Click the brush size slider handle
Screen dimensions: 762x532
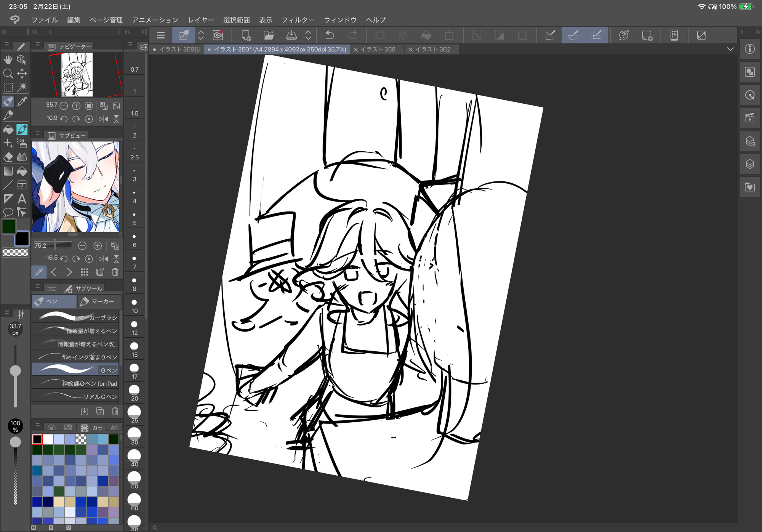(15, 371)
